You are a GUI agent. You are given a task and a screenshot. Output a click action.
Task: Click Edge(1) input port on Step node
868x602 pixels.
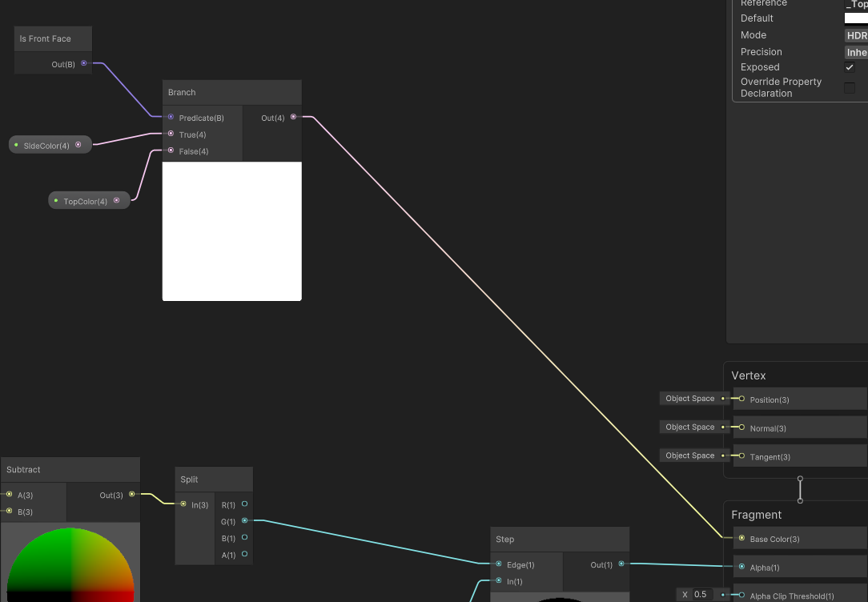click(499, 564)
